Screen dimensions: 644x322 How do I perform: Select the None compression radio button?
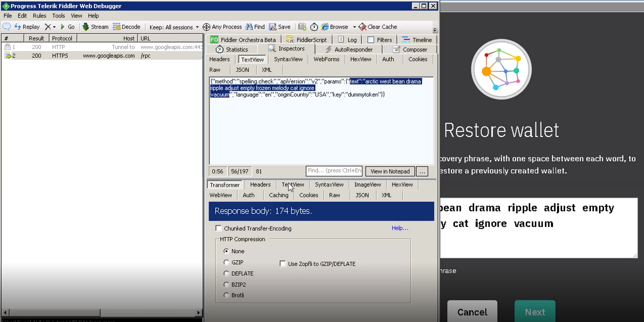226,251
